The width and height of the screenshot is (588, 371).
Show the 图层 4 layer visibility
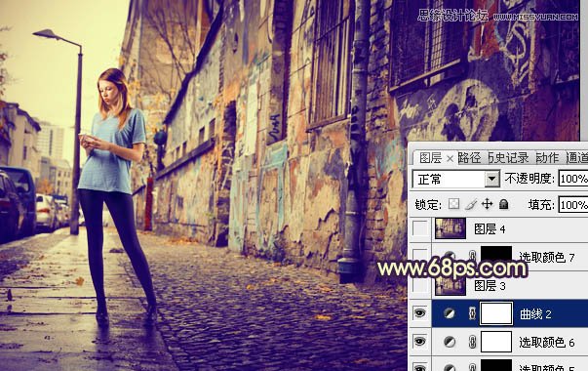click(x=419, y=228)
